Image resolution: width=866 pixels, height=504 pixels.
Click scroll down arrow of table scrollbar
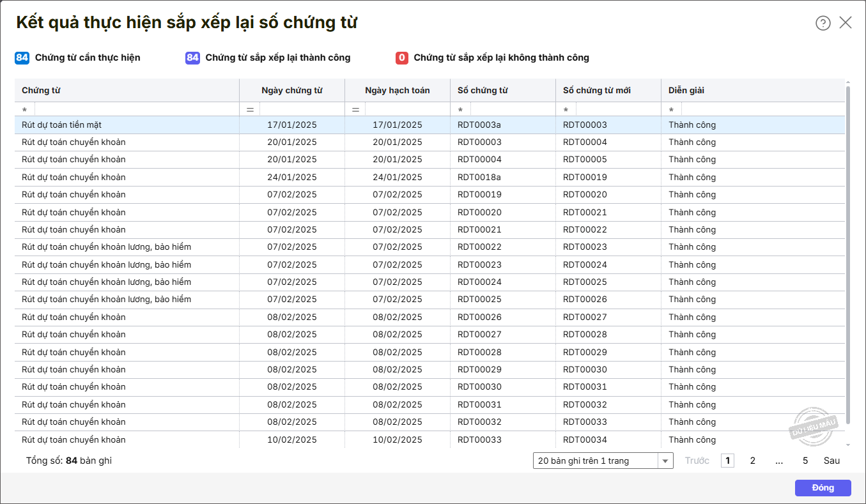848,445
